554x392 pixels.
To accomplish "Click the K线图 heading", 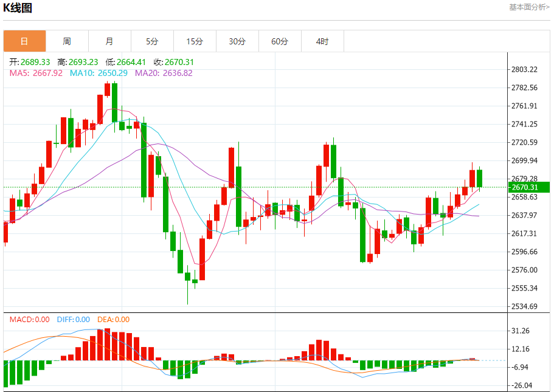I will [x=18, y=8].
